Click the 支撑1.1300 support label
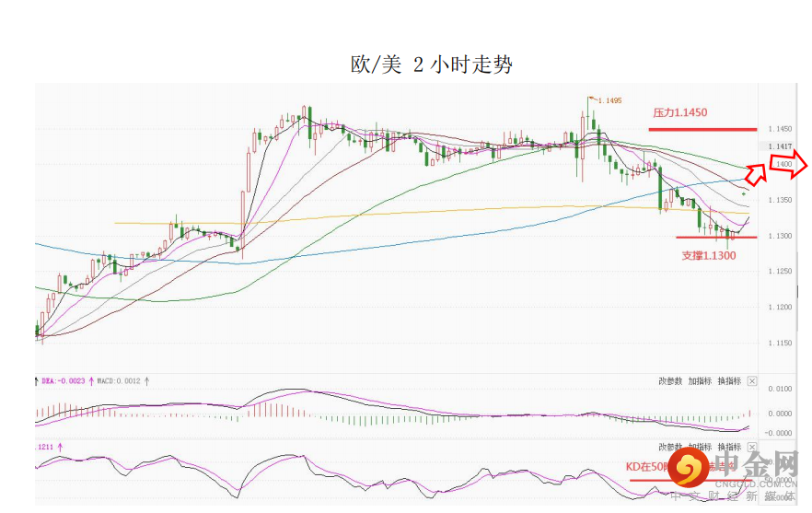812x513 pixels. 709,255
